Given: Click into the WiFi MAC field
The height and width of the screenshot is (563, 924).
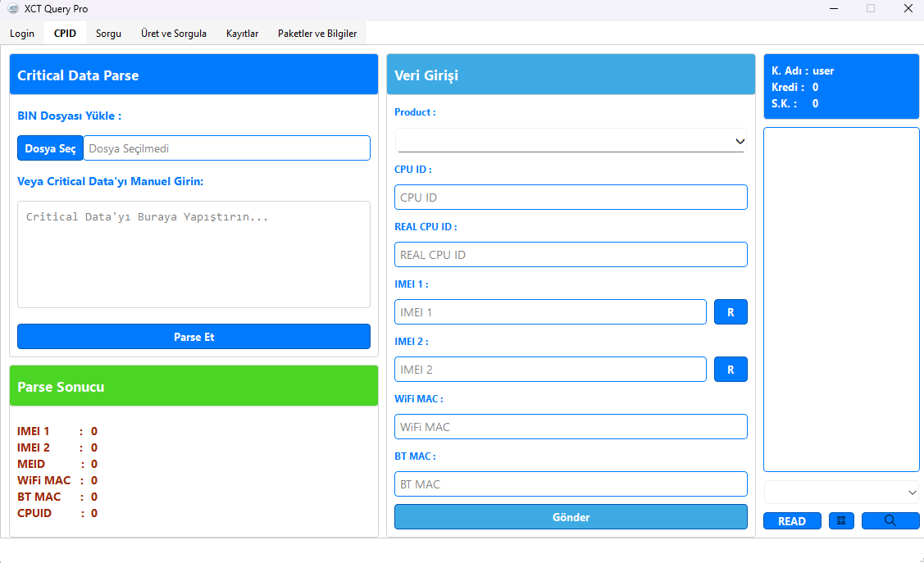Looking at the screenshot, I should tap(571, 427).
